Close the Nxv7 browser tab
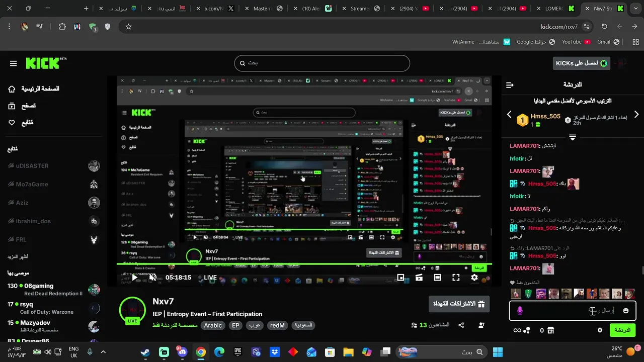This screenshot has height=362, width=644. (x=587, y=9)
